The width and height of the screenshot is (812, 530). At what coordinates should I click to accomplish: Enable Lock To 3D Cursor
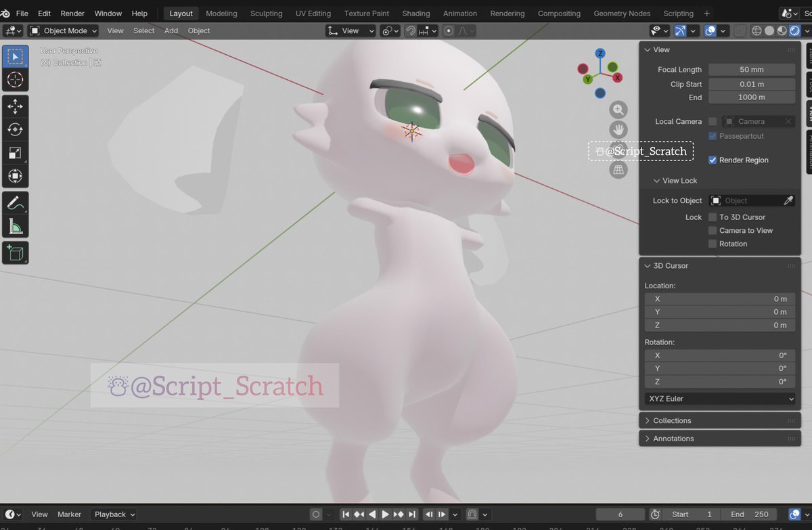tap(713, 217)
